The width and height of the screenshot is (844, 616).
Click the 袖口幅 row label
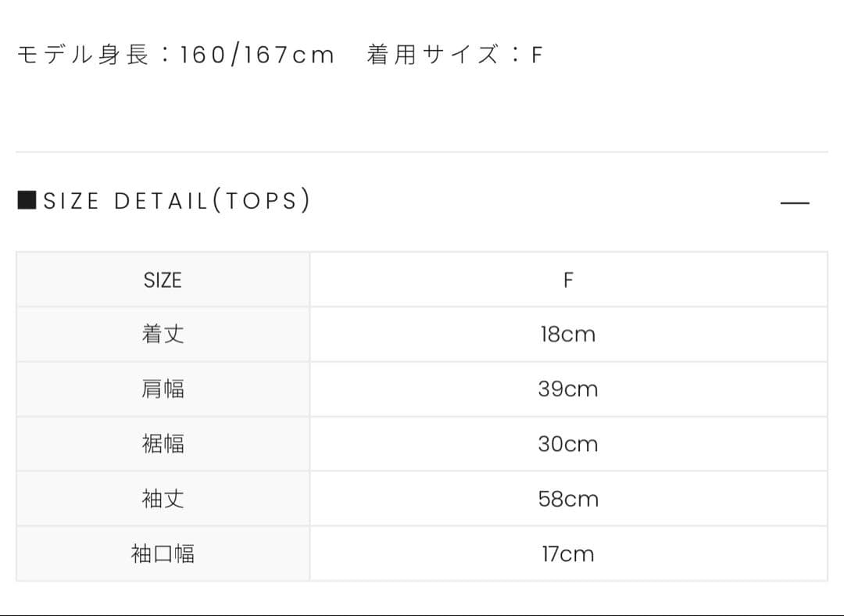click(x=163, y=554)
